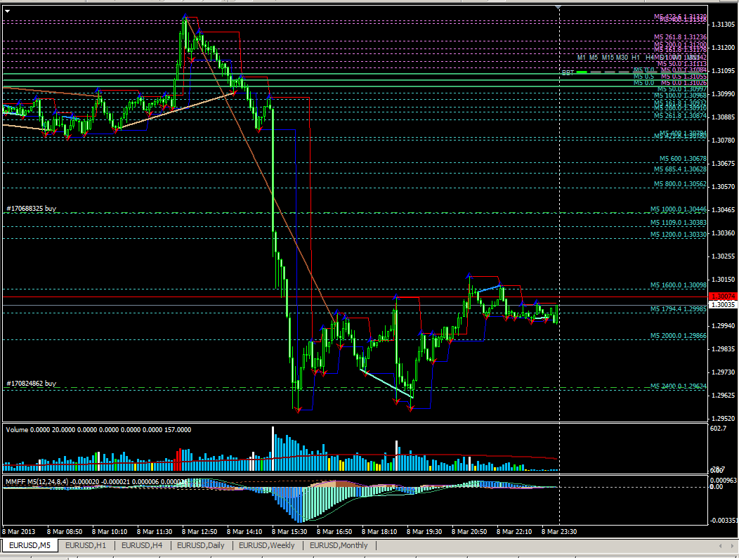Select the EURUSD,Daily chart tab

click(201, 545)
